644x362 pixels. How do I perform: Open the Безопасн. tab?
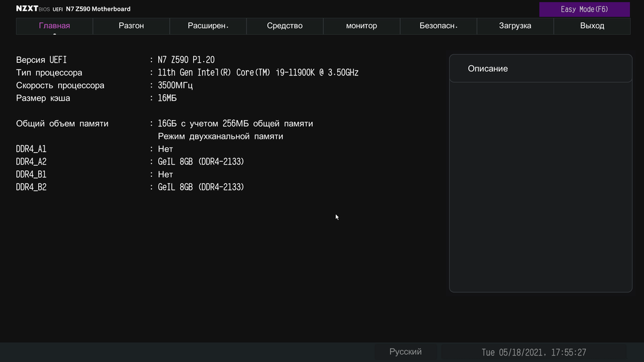pyautogui.click(x=439, y=26)
